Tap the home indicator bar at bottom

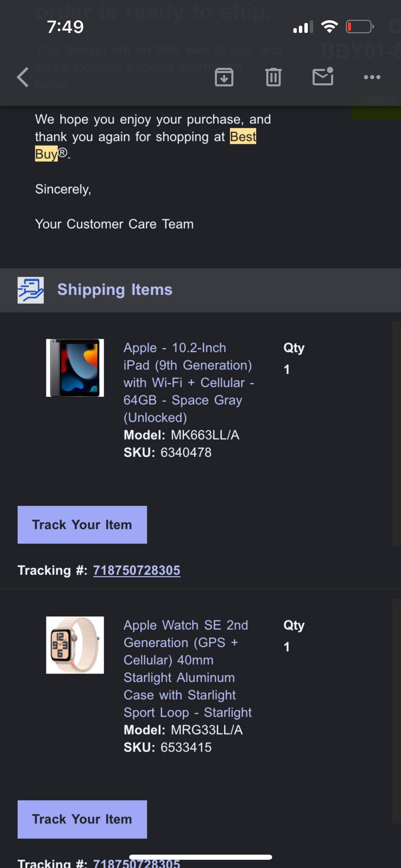coord(200,857)
